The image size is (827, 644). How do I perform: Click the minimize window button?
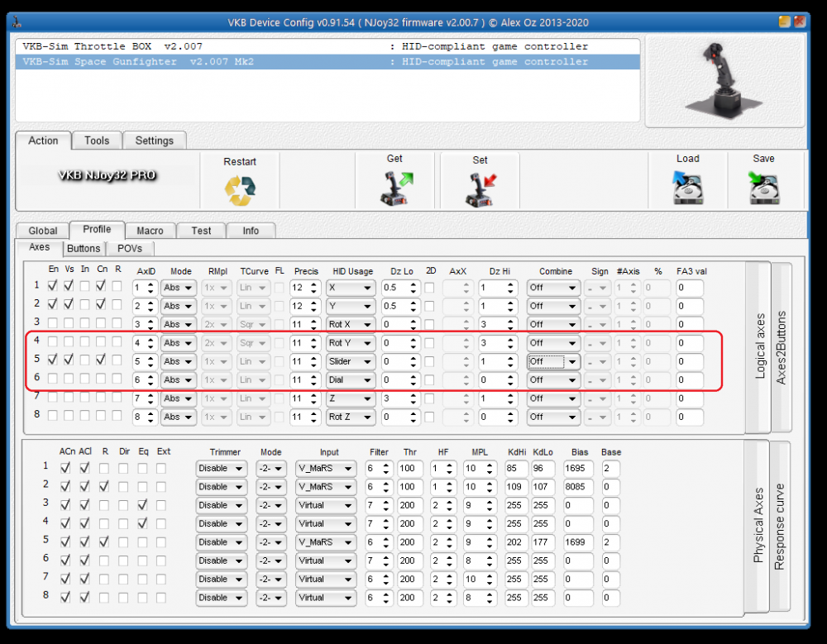click(x=784, y=21)
